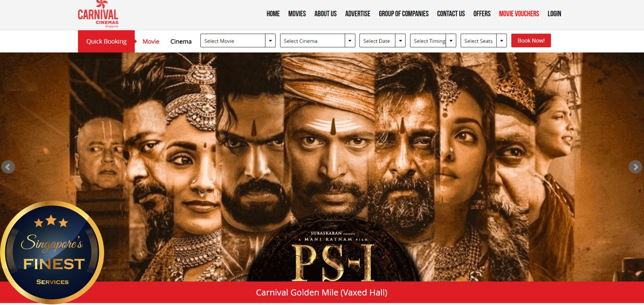The width and height of the screenshot is (644, 305).
Task: Open the Select Movie dropdown arrow
Action: coord(270,41)
